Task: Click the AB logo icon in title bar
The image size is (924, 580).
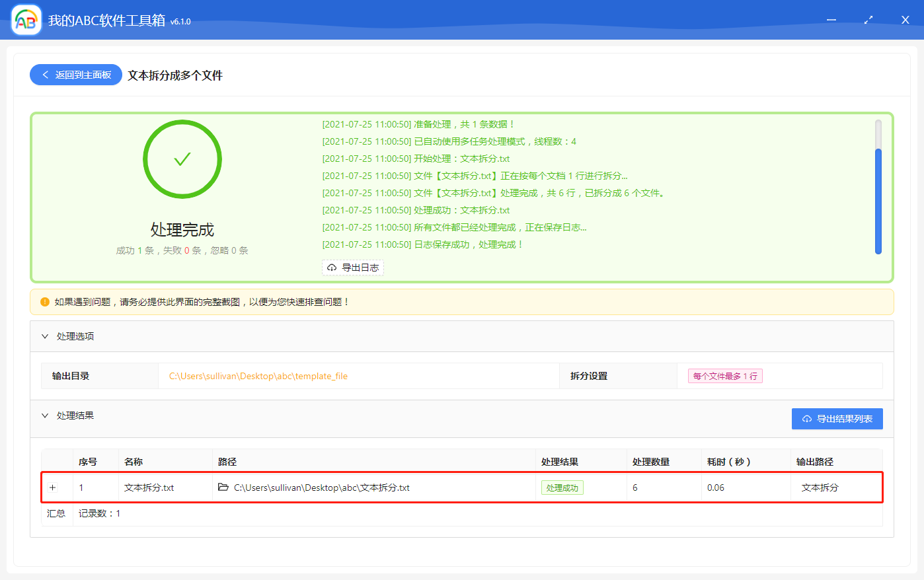Action: pos(26,19)
